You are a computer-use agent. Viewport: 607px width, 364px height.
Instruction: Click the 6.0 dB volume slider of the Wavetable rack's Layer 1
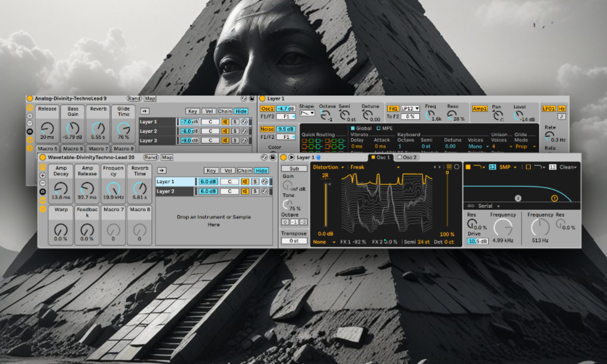[208, 182]
